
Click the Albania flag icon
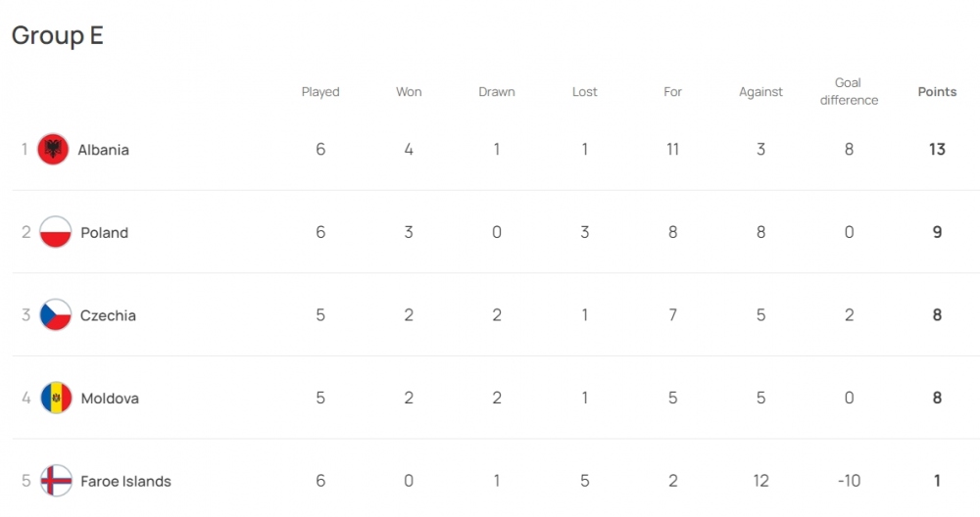(x=53, y=150)
